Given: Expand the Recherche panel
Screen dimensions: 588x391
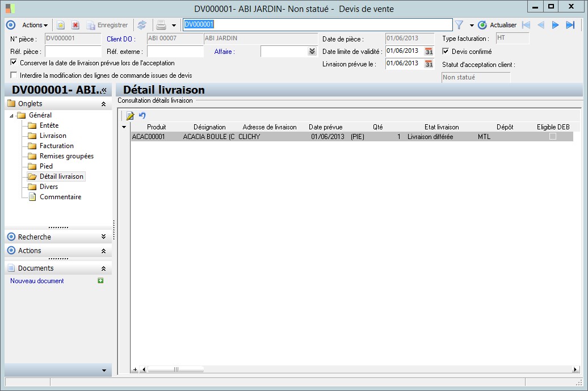Looking at the screenshot, I should tap(103, 237).
